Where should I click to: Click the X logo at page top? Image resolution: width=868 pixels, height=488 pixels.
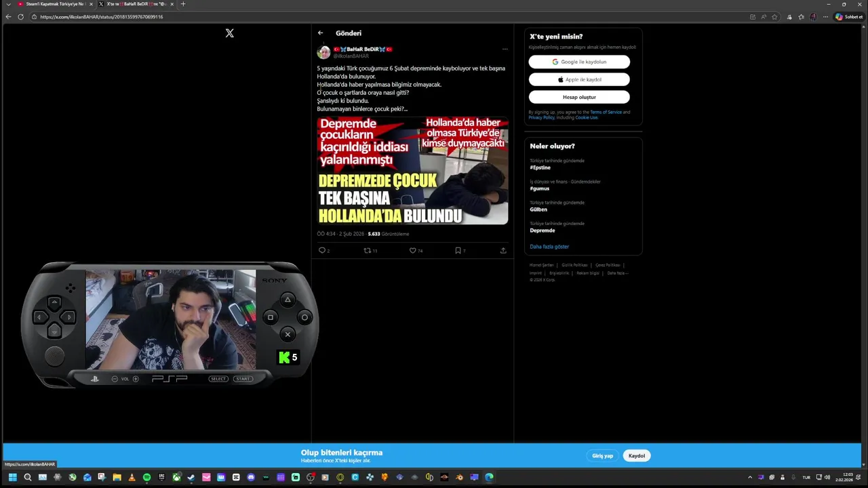[229, 33]
